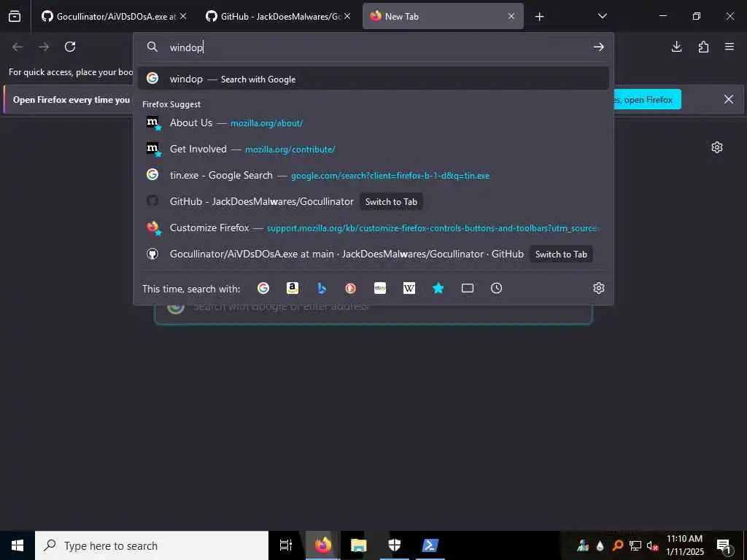The image size is (747, 560).
Task: Open new tab page personalize gear
Action: tap(717, 147)
